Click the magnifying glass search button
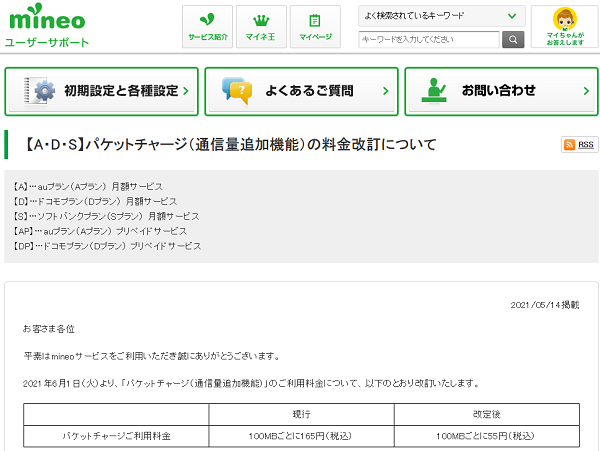 pos(513,39)
